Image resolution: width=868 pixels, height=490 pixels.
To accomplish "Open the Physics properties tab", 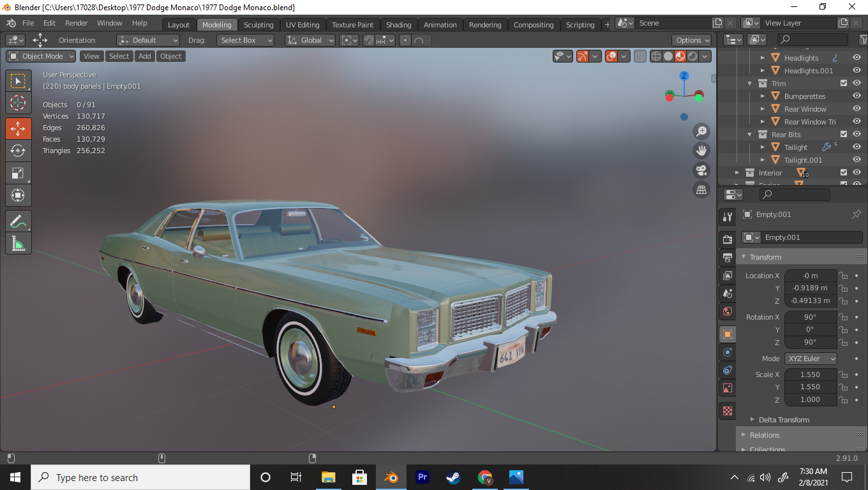I will (728, 352).
